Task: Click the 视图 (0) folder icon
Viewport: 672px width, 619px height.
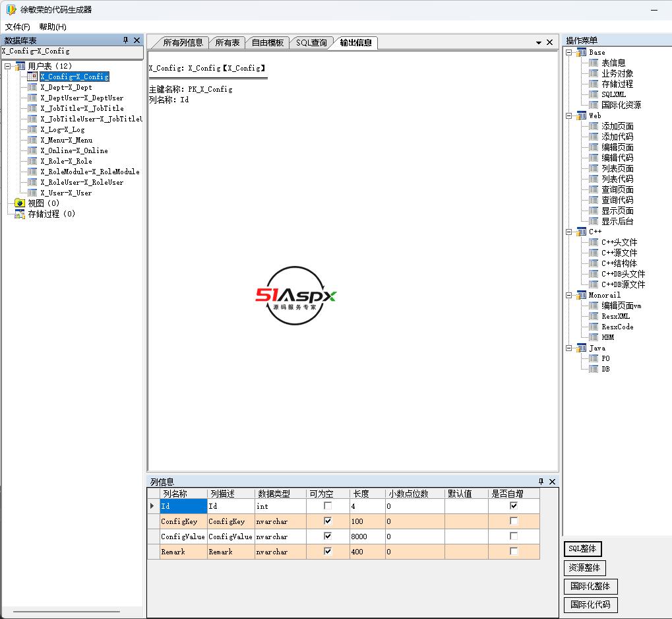Action: pos(20,203)
